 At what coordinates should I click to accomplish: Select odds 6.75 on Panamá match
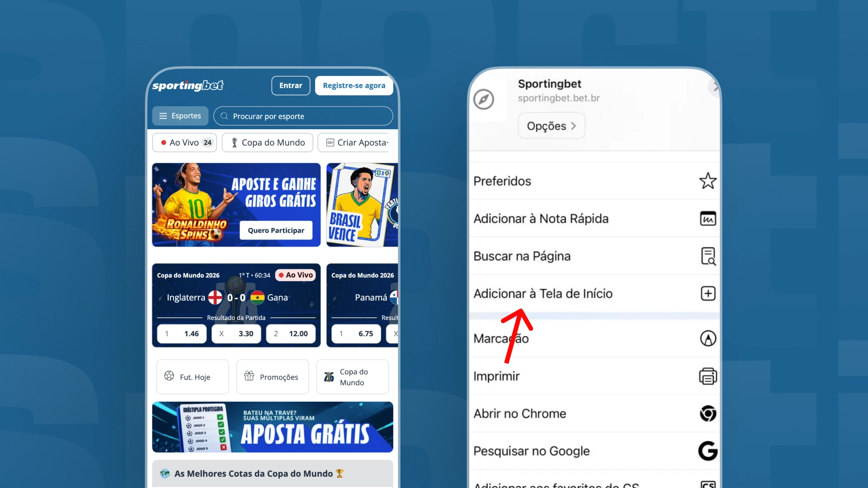coord(356,333)
